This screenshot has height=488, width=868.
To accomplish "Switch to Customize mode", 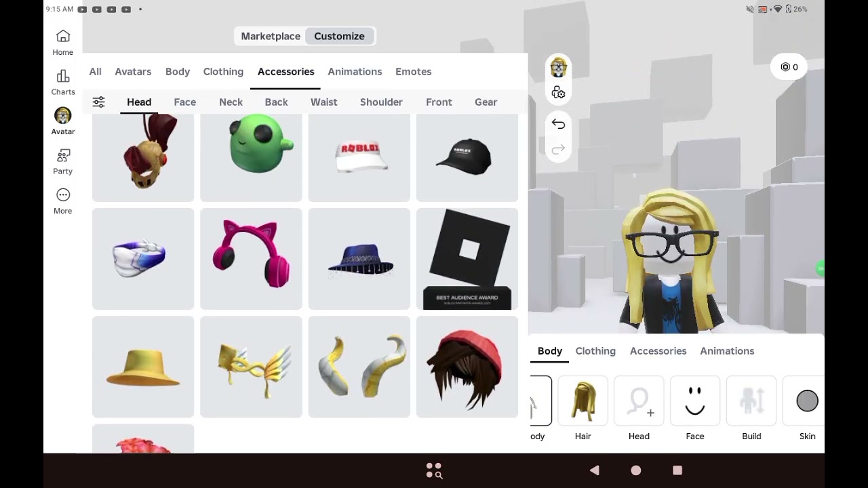I will [339, 36].
